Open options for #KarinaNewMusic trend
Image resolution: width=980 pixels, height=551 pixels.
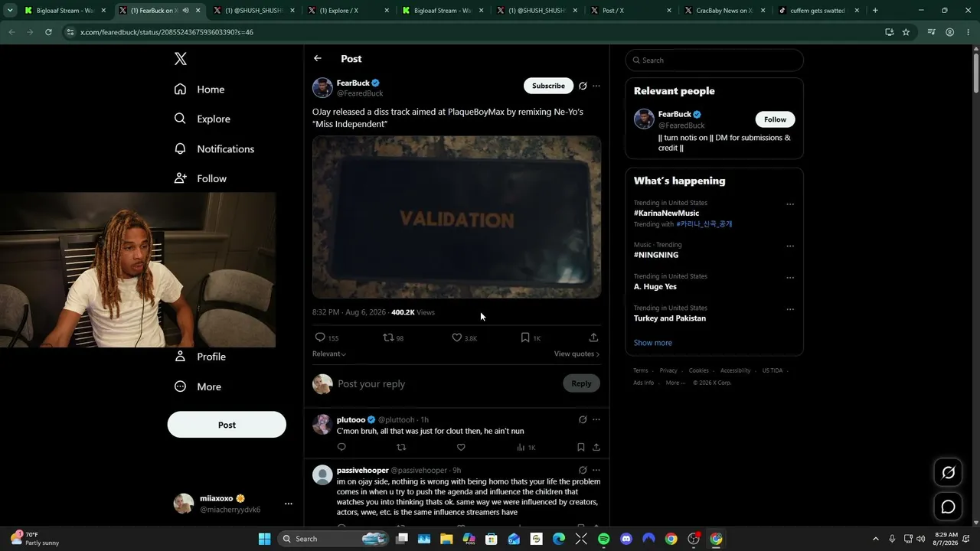coord(790,204)
